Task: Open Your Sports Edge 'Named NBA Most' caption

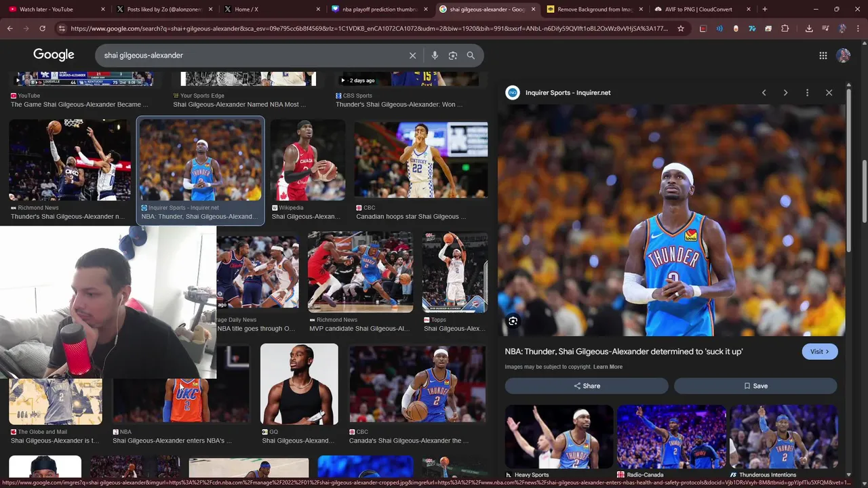Action: point(239,104)
